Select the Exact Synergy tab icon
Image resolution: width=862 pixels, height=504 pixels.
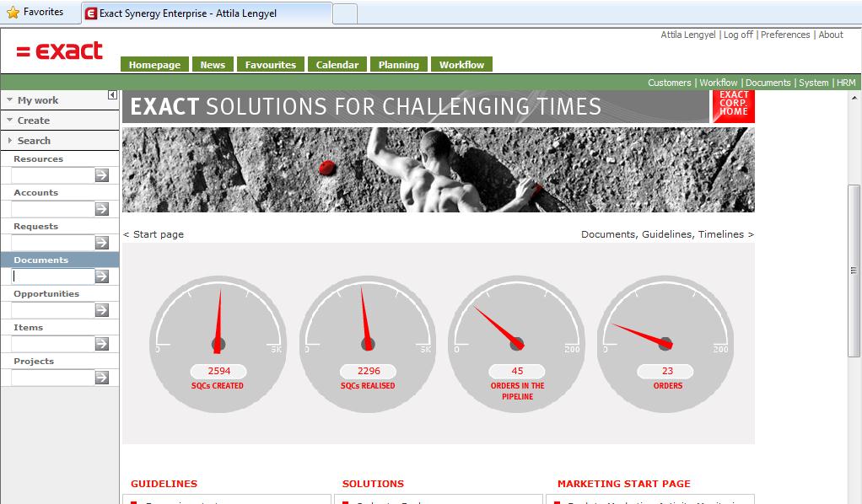tap(91, 13)
